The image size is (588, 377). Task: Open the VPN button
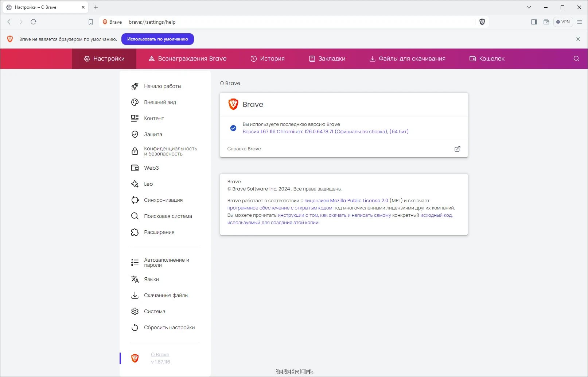point(563,22)
